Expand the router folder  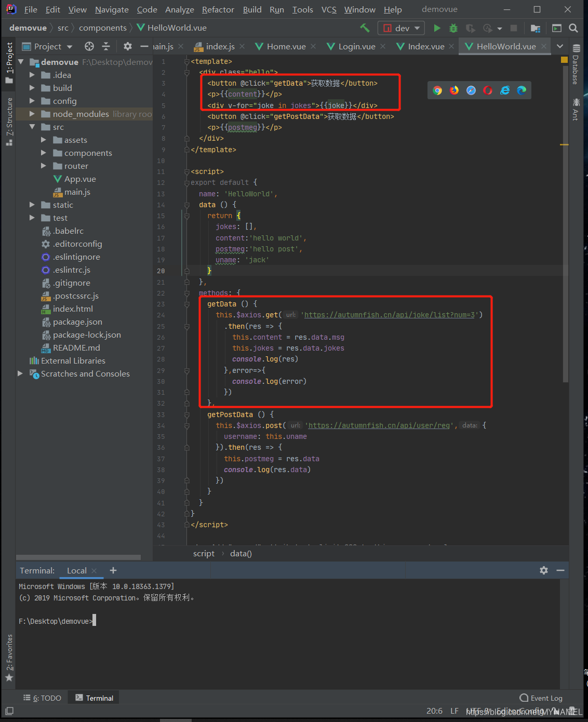click(x=43, y=166)
